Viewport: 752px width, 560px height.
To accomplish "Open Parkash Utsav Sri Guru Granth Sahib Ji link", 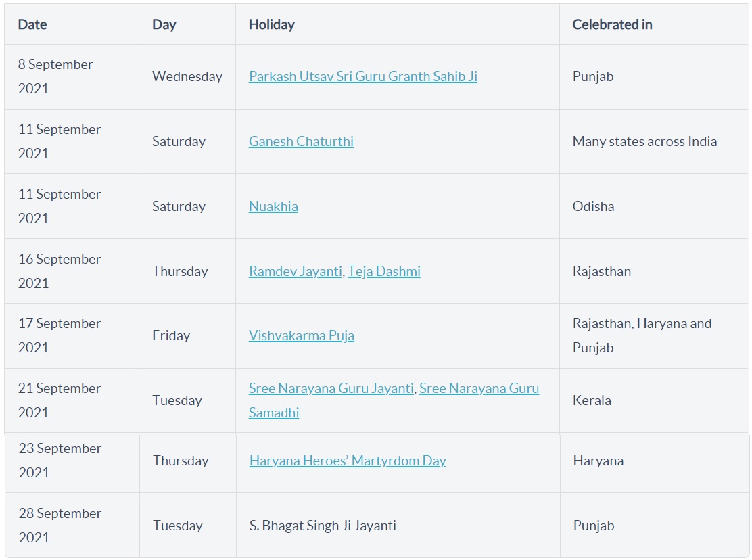I will [362, 76].
